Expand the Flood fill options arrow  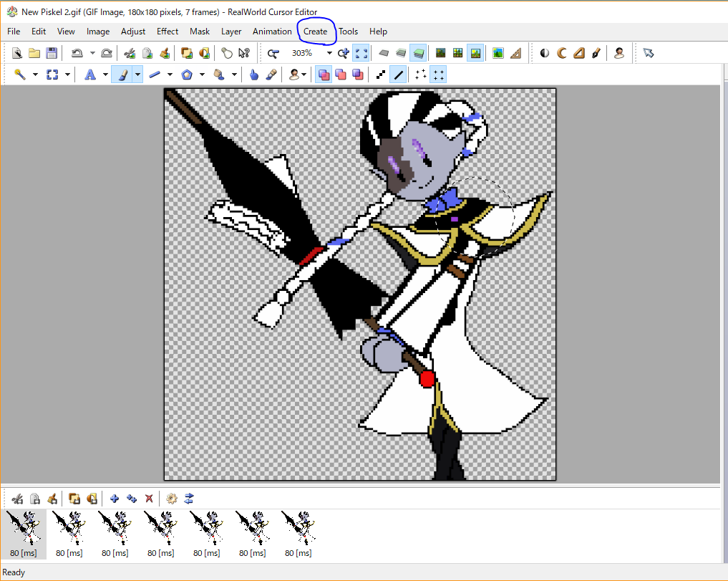point(235,75)
